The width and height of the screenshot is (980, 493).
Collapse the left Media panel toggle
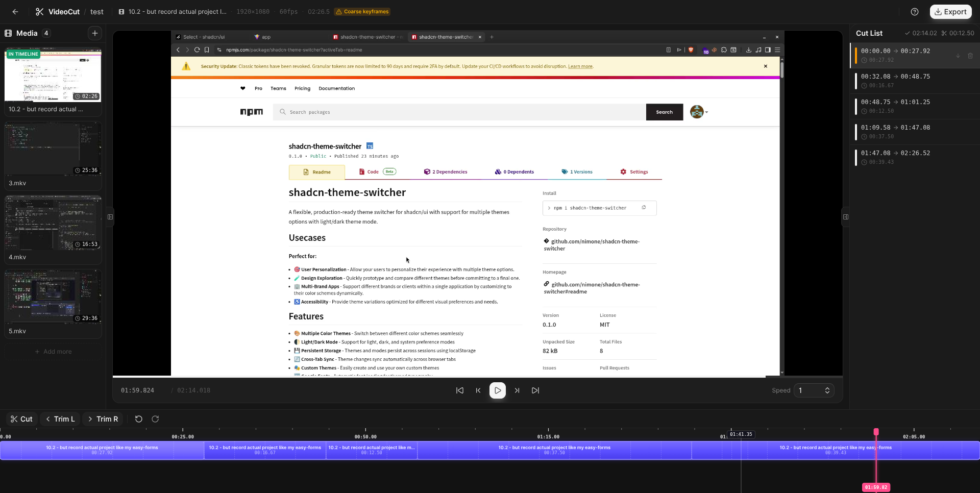coord(110,217)
